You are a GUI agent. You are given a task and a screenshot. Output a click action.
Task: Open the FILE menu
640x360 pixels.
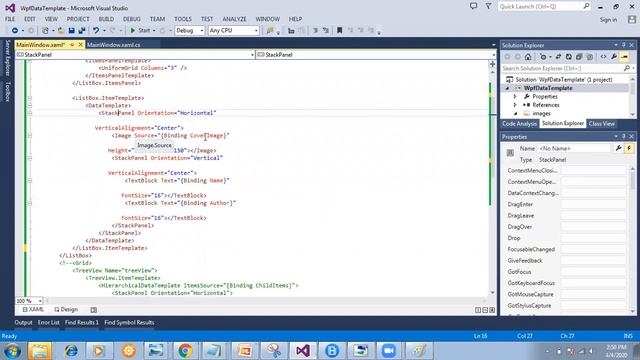10,19
